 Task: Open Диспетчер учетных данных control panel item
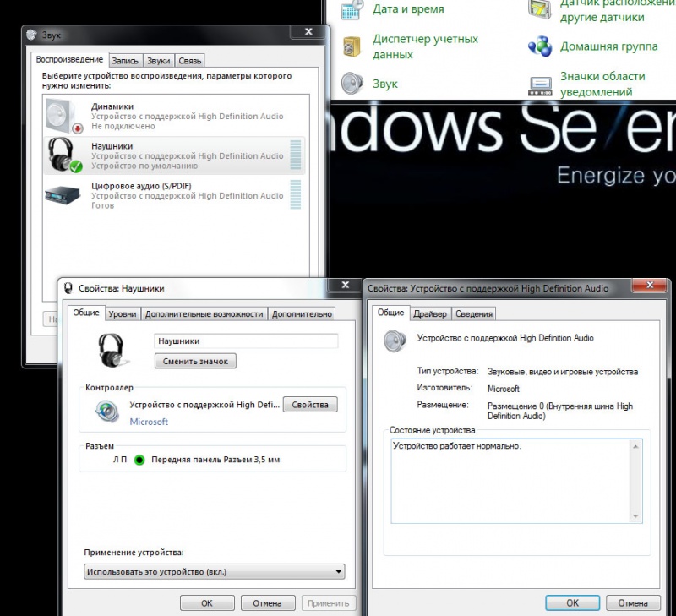click(x=424, y=46)
